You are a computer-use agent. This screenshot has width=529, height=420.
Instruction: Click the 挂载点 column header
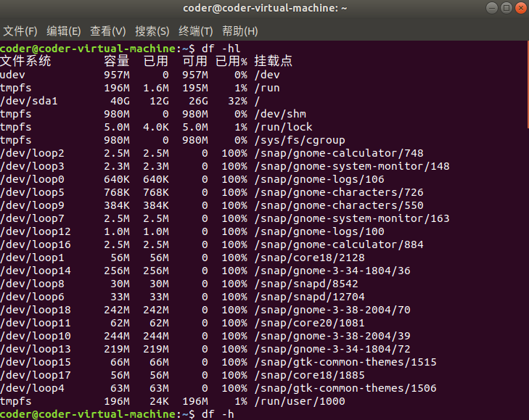click(x=274, y=61)
